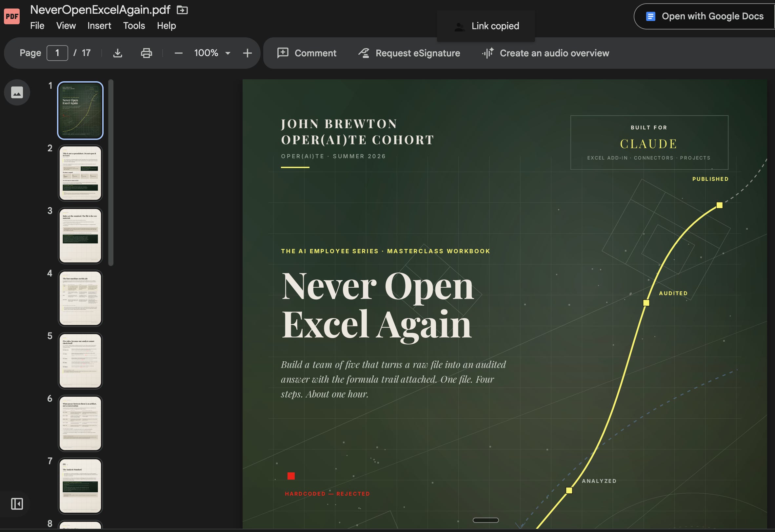775x532 pixels.
Task: Click the CLAUDE text in box
Action: coord(649,144)
